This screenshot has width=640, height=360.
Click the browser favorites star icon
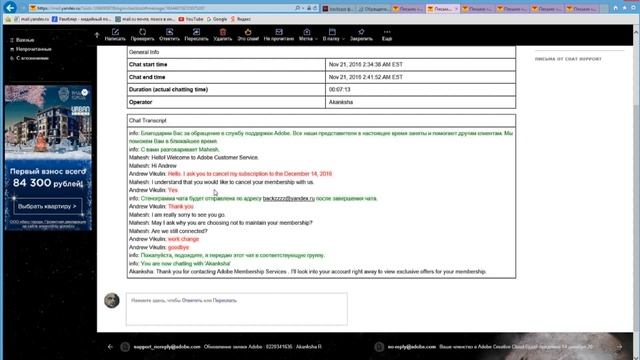624,8
